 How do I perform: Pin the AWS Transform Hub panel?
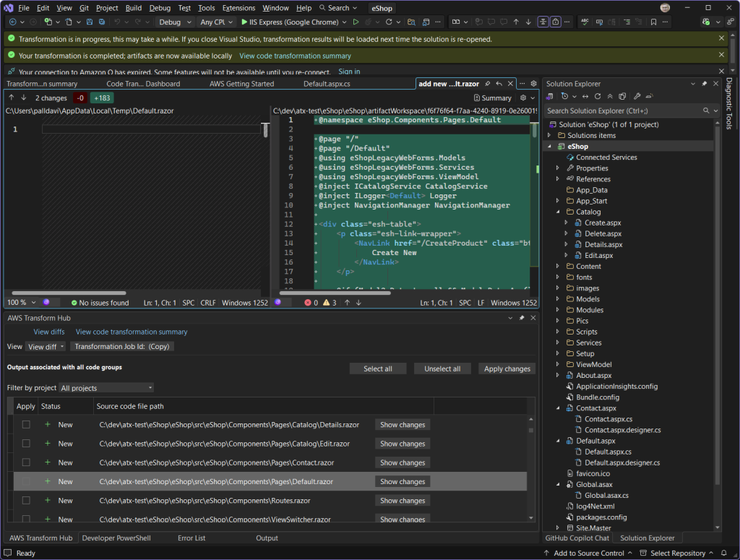point(522,317)
